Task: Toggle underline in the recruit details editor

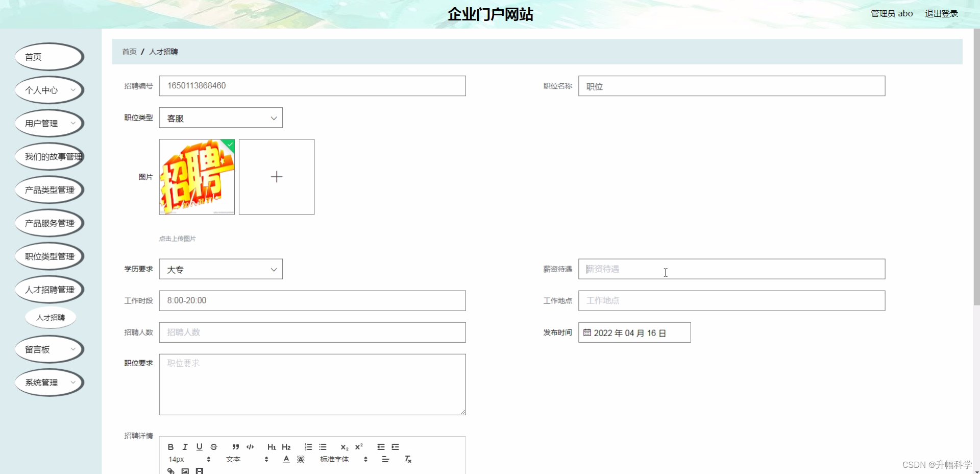Action: 199,447
